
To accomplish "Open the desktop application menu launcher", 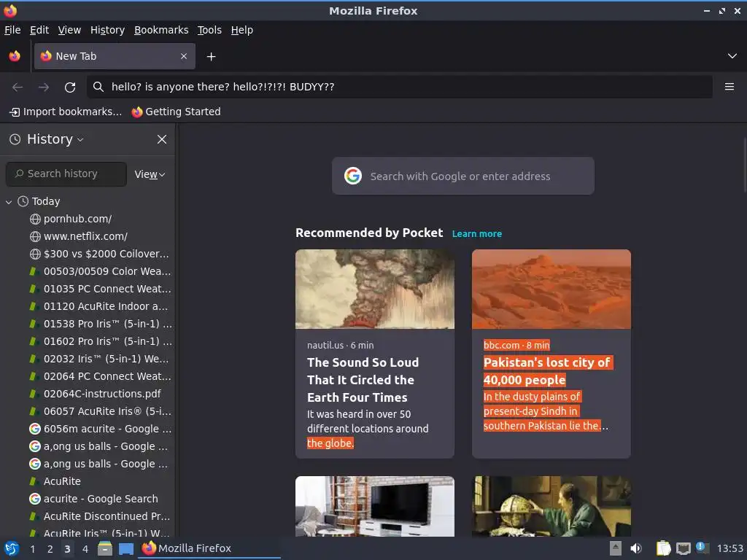I will pos(12,548).
